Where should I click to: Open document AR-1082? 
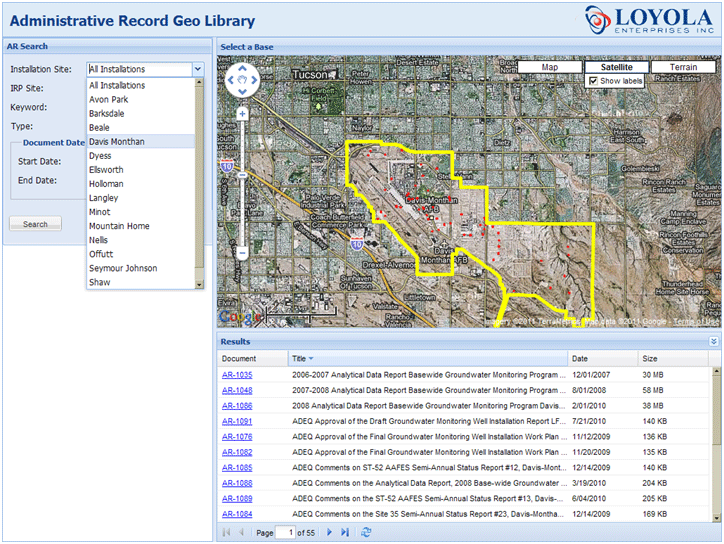point(237,453)
